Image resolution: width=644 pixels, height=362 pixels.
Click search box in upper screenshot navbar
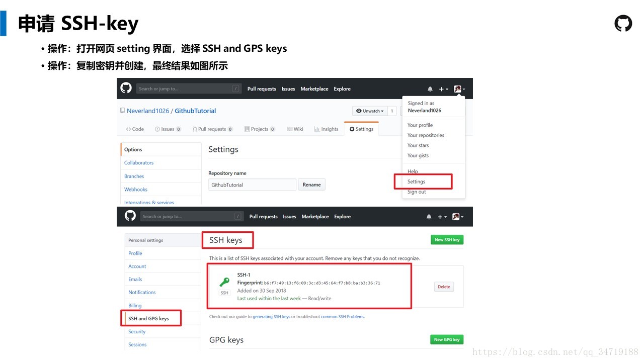click(189, 88)
